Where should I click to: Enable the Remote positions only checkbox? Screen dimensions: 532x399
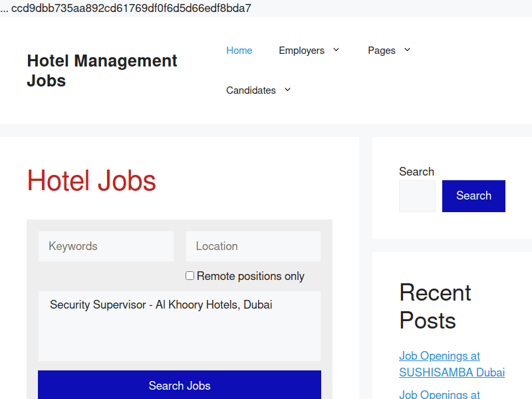click(190, 275)
